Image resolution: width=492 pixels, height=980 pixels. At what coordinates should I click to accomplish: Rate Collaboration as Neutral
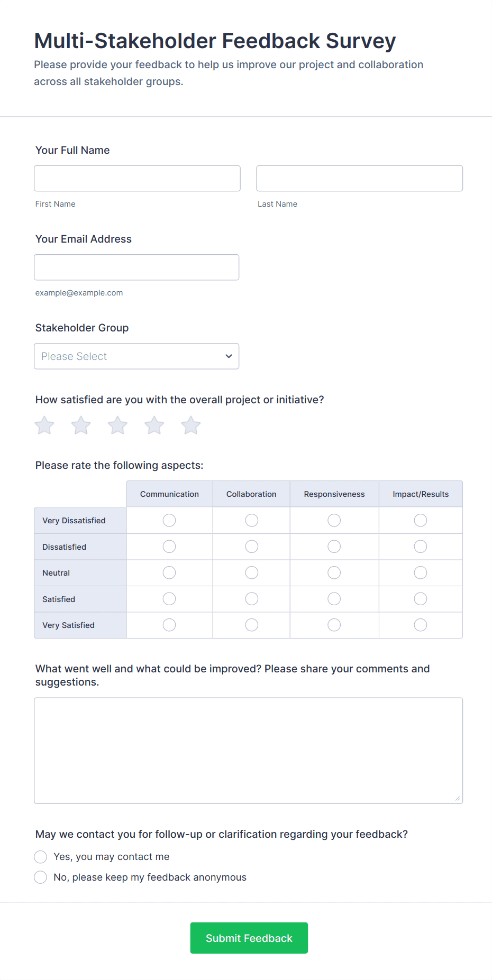[252, 573]
